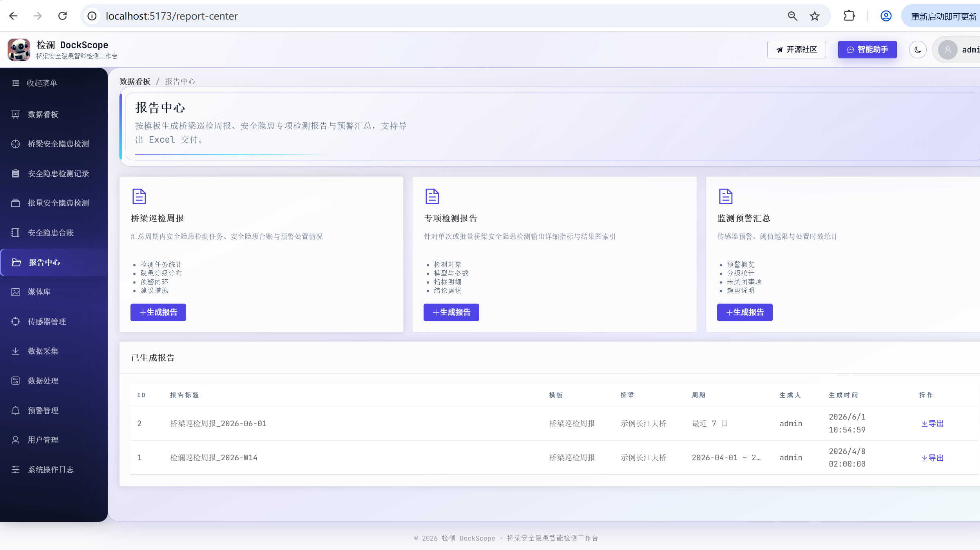Open 批量安全隐患检测 in the sidebar
The width and height of the screenshot is (980, 550).
point(54,203)
